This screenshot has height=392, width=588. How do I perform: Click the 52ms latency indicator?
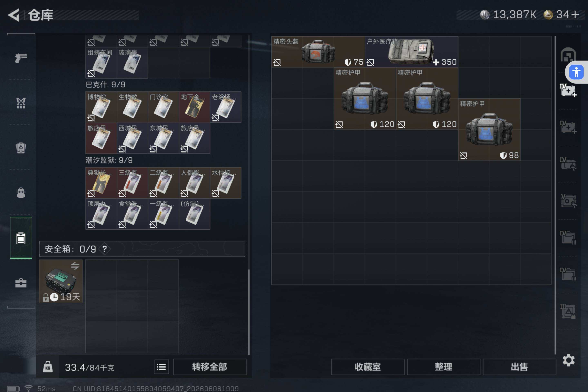(47, 389)
